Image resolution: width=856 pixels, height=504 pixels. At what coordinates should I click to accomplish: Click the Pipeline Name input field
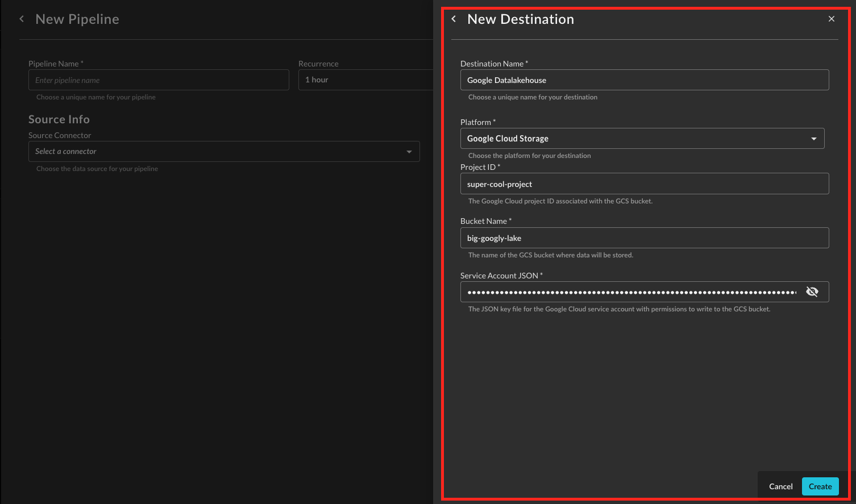click(159, 80)
